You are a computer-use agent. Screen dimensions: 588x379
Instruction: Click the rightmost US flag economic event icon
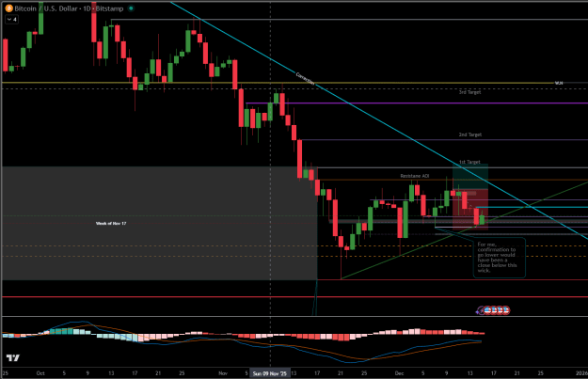(505, 310)
